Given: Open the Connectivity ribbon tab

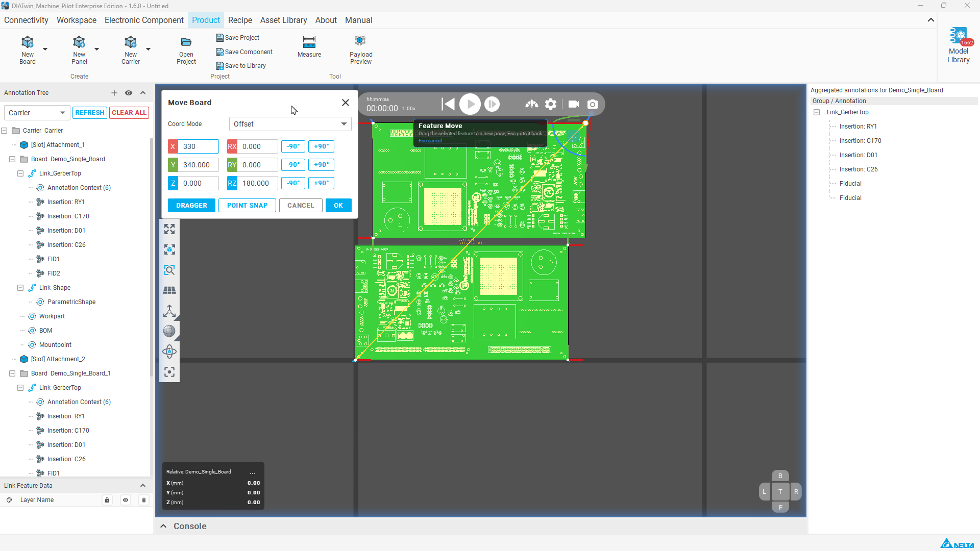Looking at the screenshot, I should (26, 20).
